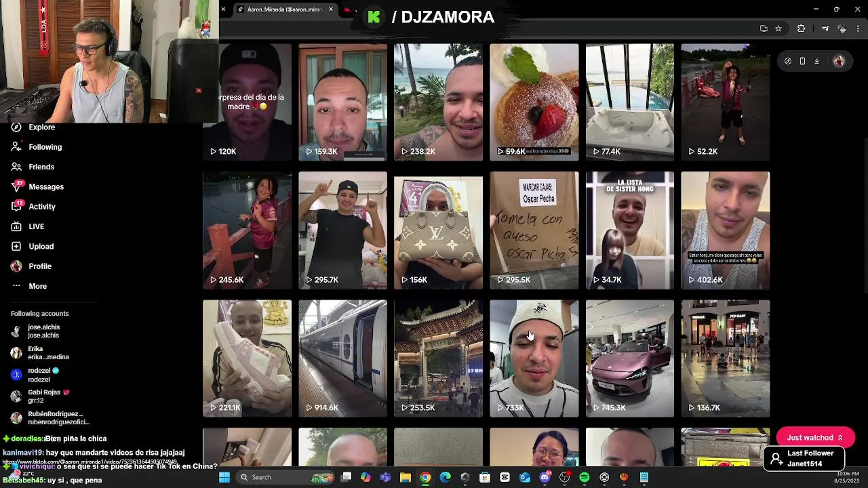
Task: Play bathtub video with 77.4K views
Action: pos(630,102)
